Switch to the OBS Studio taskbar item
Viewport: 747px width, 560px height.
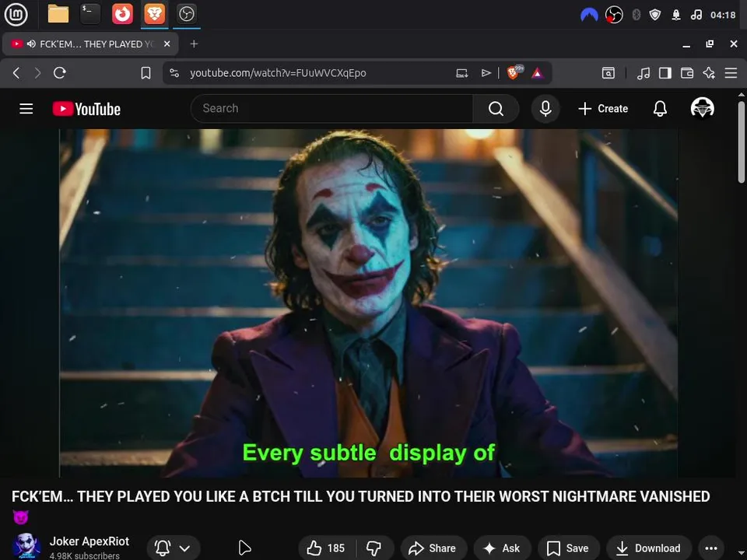tap(186, 14)
